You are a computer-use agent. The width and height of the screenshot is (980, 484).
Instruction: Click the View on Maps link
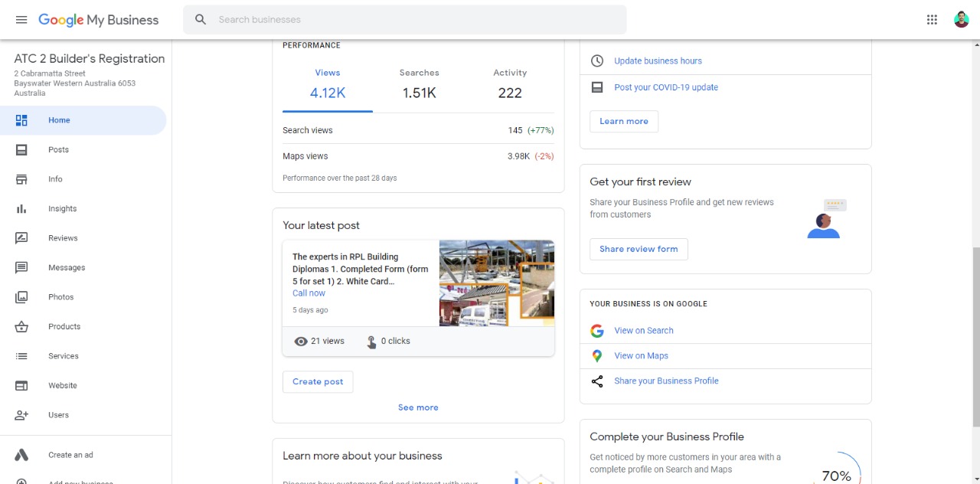641,356
